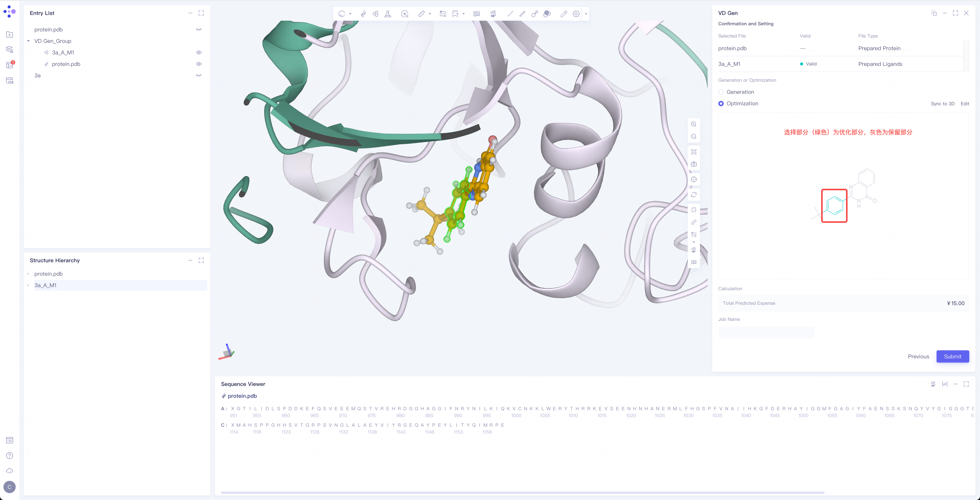The image size is (980, 500).
Task: Expand protein.pdb in Structure Hierarchy
Action: click(x=29, y=274)
